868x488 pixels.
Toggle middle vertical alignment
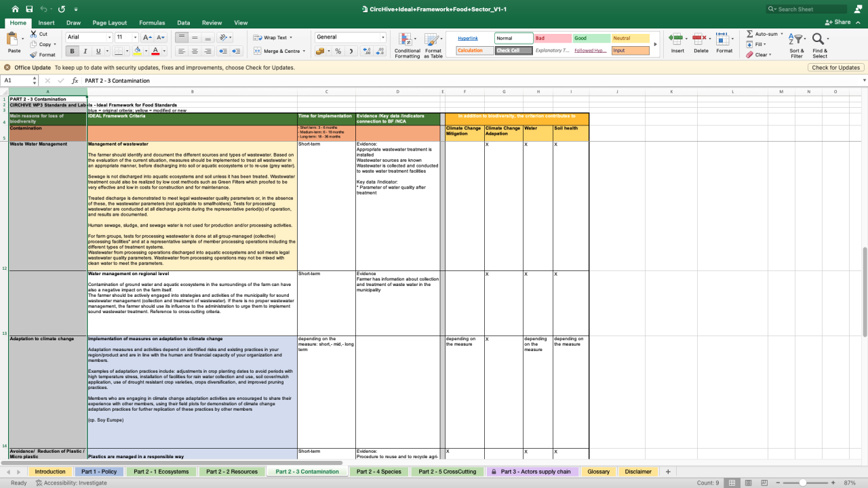click(x=195, y=37)
